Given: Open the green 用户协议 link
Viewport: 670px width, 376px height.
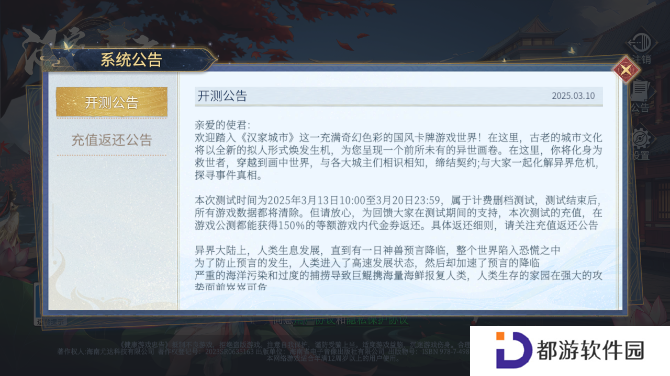Looking at the screenshot, I should pos(314,320).
